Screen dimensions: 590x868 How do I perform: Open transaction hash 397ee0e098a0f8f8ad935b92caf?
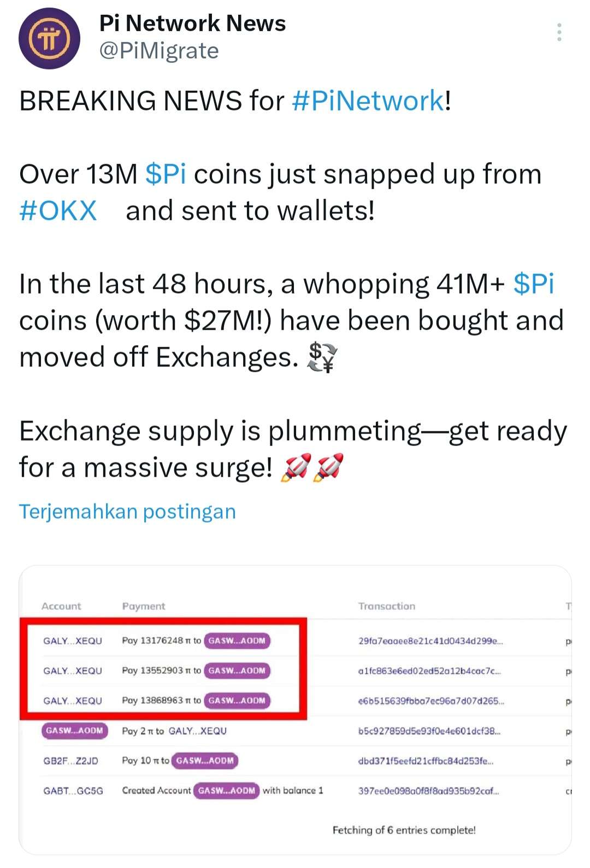pyautogui.click(x=429, y=791)
